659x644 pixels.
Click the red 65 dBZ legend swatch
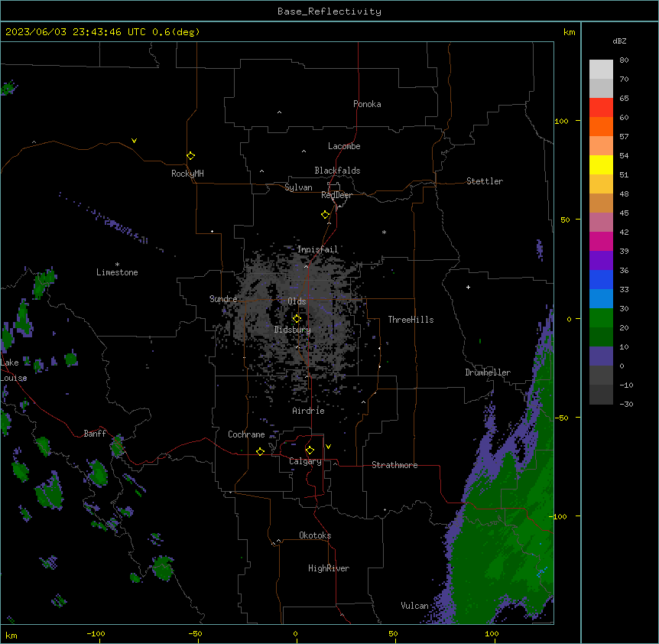pos(601,107)
